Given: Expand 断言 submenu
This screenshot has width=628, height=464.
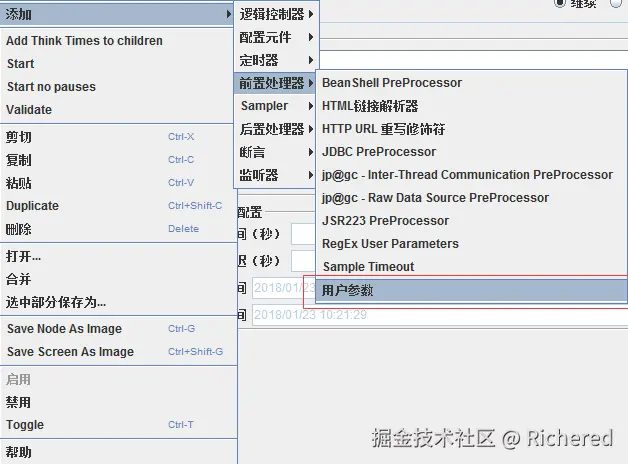Looking at the screenshot, I should 275,152.
